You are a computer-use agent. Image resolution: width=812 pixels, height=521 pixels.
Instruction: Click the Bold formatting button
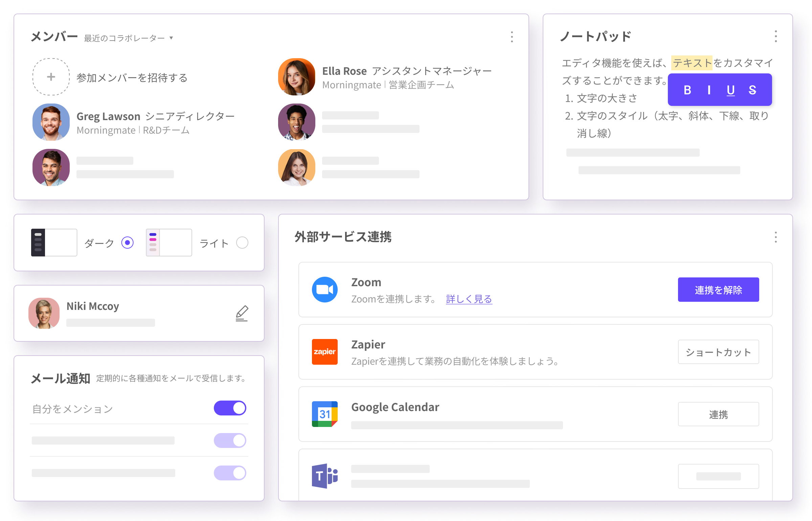coord(687,90)
